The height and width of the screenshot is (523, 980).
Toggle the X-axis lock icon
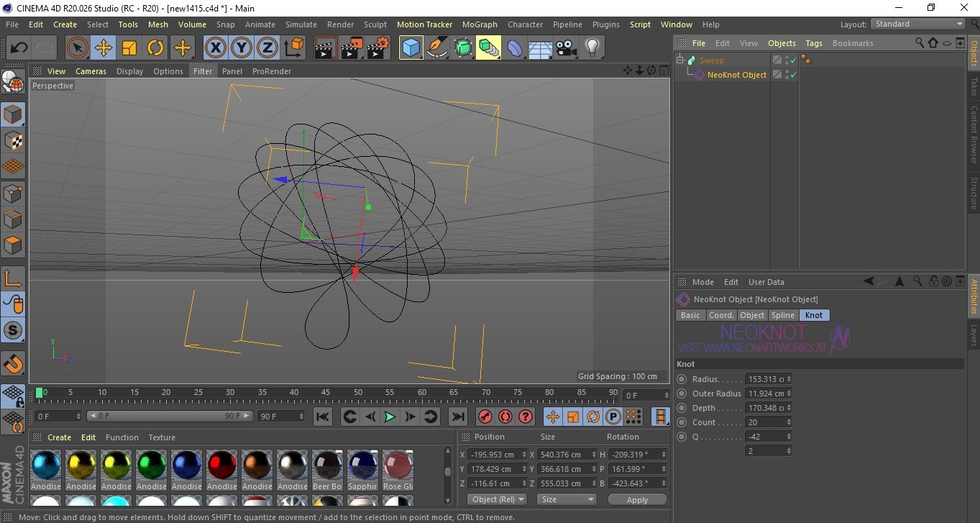point(215,48)
